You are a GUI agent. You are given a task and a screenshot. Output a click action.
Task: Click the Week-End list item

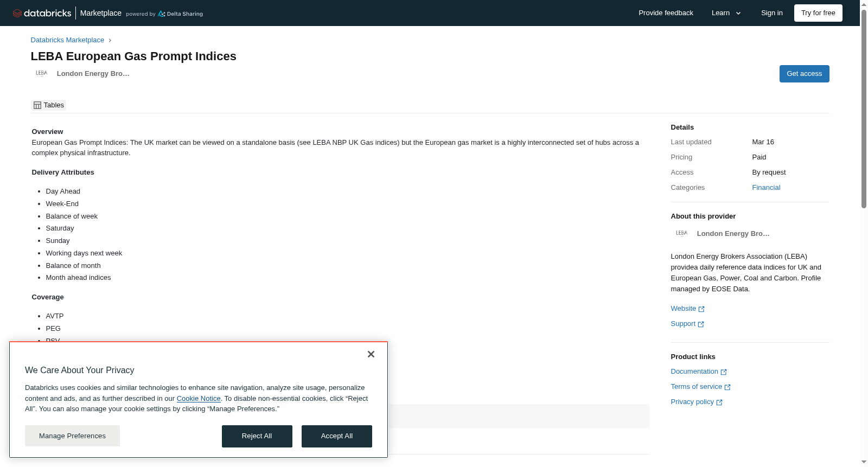[62, 204]
